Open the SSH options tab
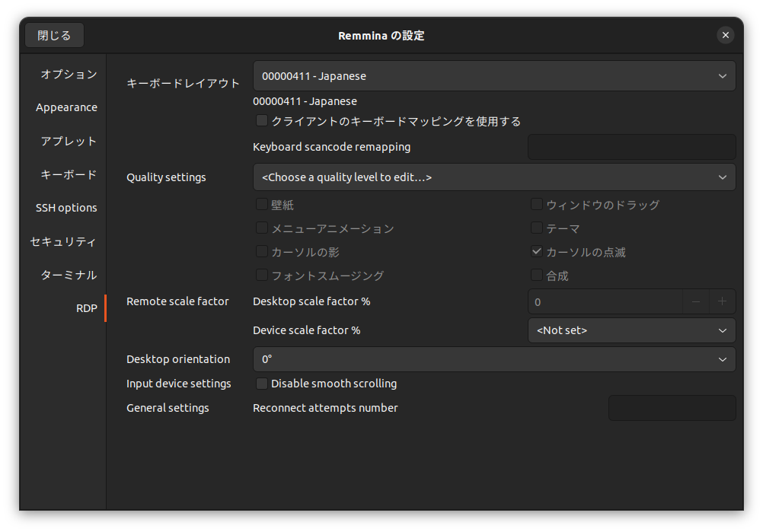Image resolution: width=763 pixels, height=532 pixels. pos(66,208)
